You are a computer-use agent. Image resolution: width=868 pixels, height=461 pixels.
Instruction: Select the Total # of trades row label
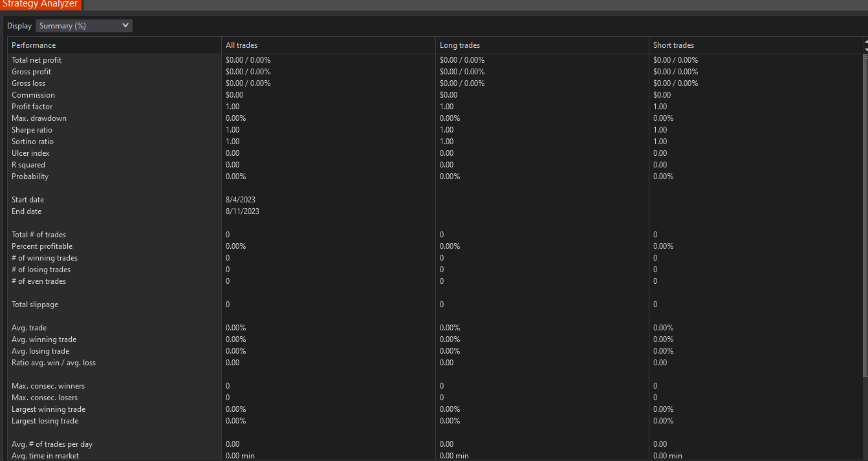pyautogui.click(x=39, y=235)
